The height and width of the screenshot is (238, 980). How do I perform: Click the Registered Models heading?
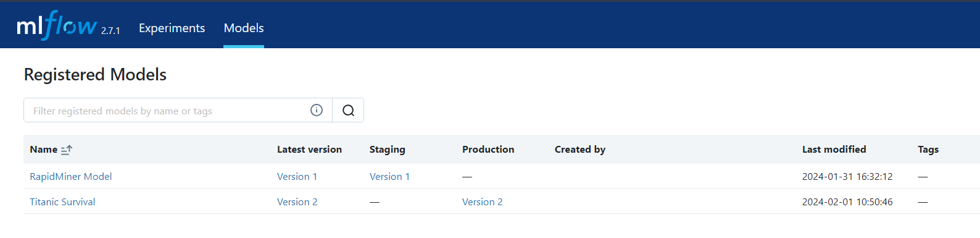95,74
